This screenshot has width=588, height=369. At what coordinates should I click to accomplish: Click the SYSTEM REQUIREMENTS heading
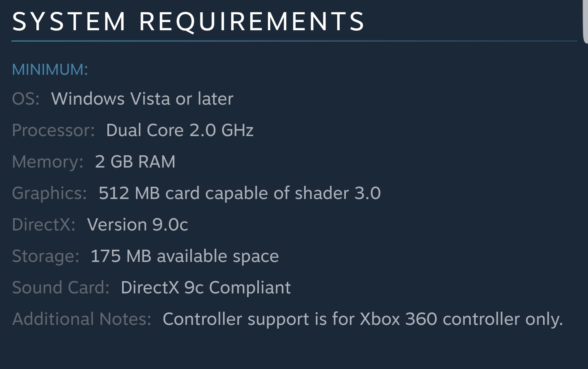pyautogui.click(x=188, y=21)
